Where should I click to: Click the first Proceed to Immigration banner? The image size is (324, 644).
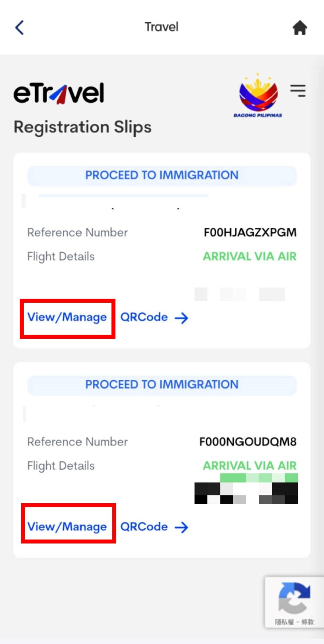162,175
